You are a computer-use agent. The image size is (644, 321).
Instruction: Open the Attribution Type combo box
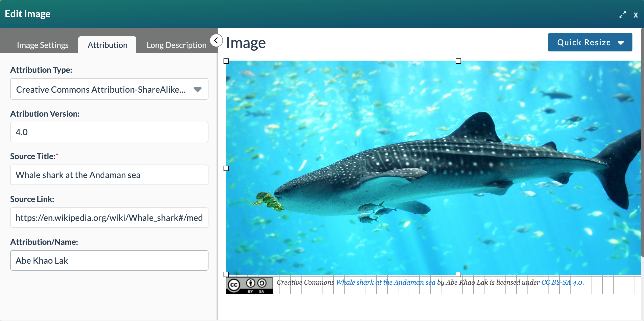tap(109, 89)
